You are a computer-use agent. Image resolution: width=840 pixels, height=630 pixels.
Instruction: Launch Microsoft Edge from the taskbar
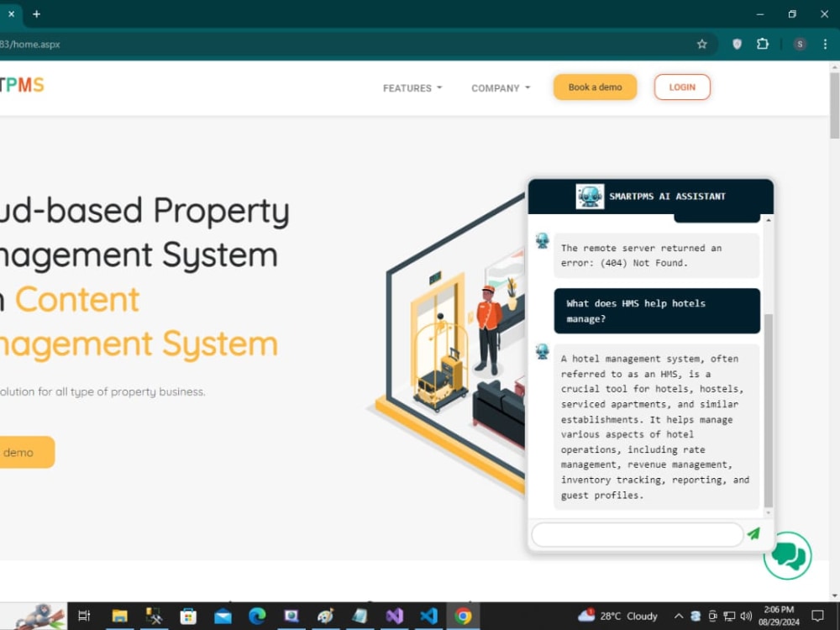pyautogui.click(x=257, y=616)
